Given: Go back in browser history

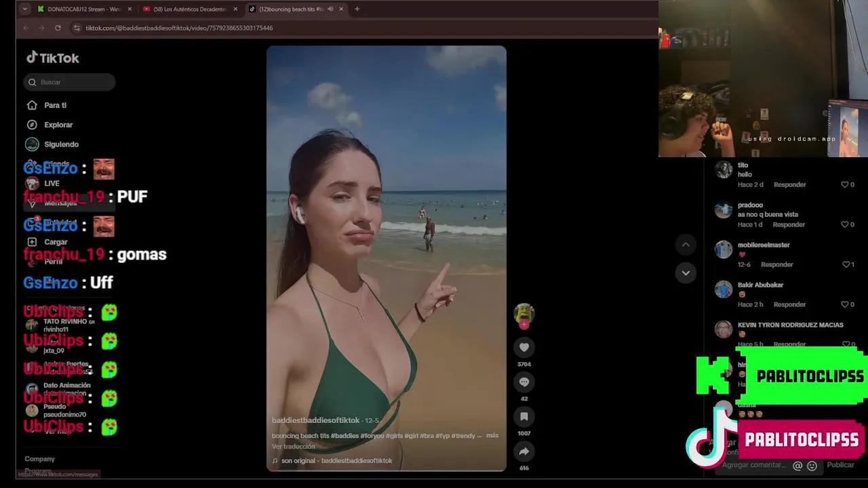Looking at the screenshot, I should pos(26,28).
